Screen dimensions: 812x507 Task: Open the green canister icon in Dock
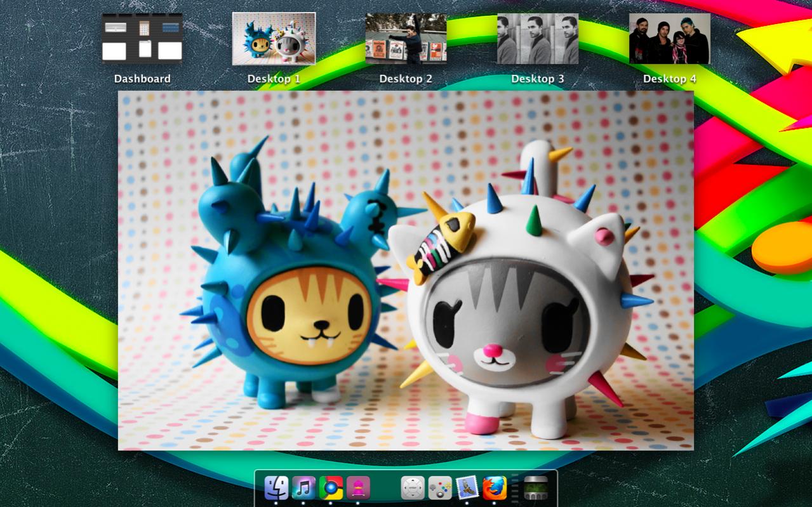[x=536, y=488]
